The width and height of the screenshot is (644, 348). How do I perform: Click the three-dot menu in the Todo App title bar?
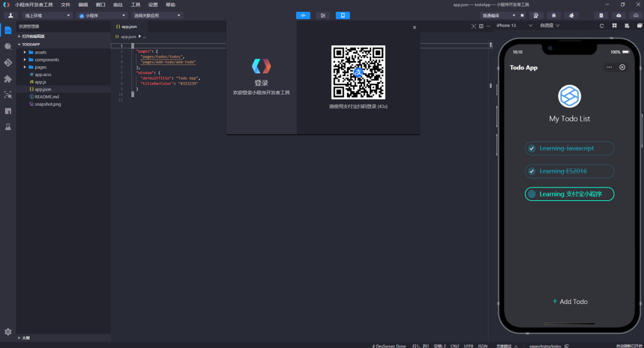[x=609, y=67]
